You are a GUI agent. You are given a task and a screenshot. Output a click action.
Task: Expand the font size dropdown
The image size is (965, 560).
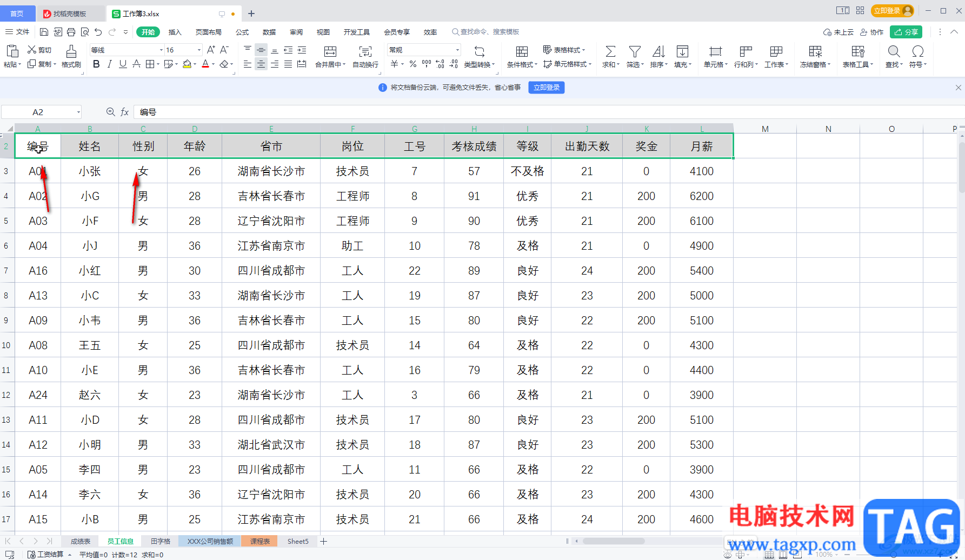(199, 50)
